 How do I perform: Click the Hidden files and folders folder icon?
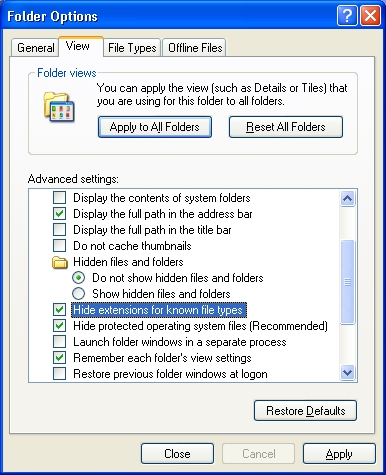(x=60, y=262)
